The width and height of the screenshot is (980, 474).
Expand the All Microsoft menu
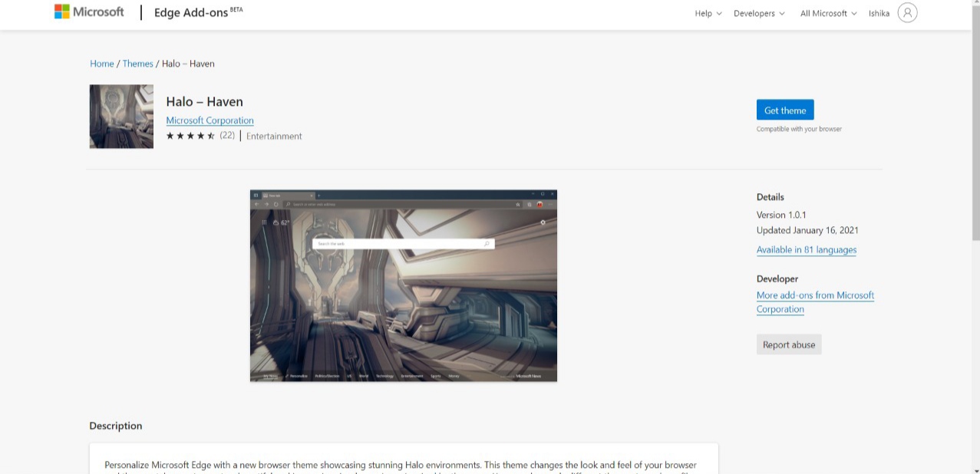pos(828,13)
